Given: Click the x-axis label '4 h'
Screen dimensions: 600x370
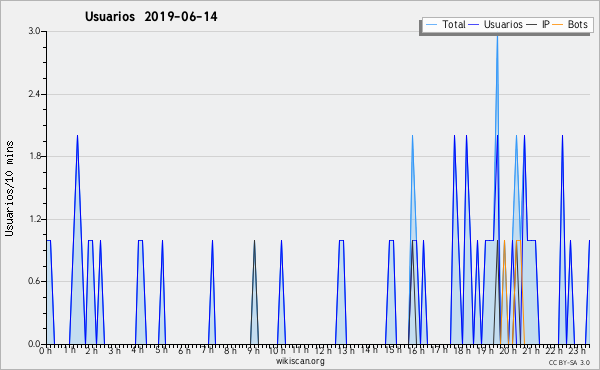Looking at the screenshot, I should point(137,350).
